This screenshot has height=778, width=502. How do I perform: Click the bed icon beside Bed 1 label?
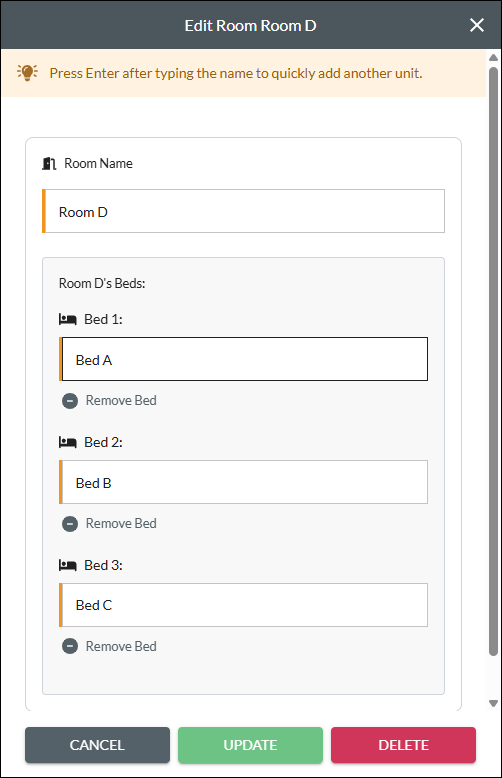67,319
